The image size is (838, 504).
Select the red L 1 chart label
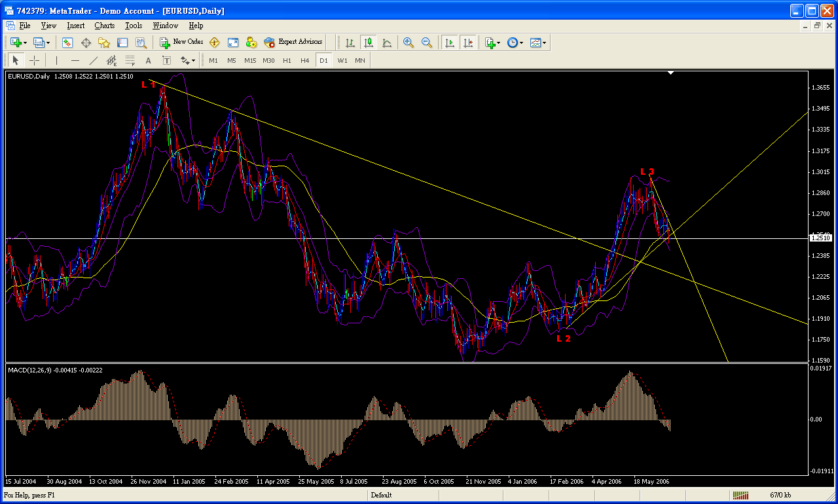(147, 84)
